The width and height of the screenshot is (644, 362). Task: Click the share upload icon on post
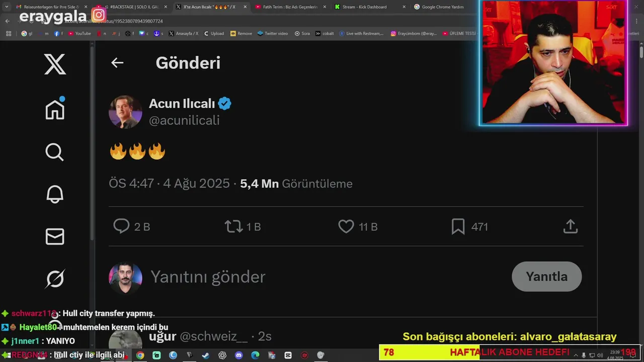click(570, 226)
